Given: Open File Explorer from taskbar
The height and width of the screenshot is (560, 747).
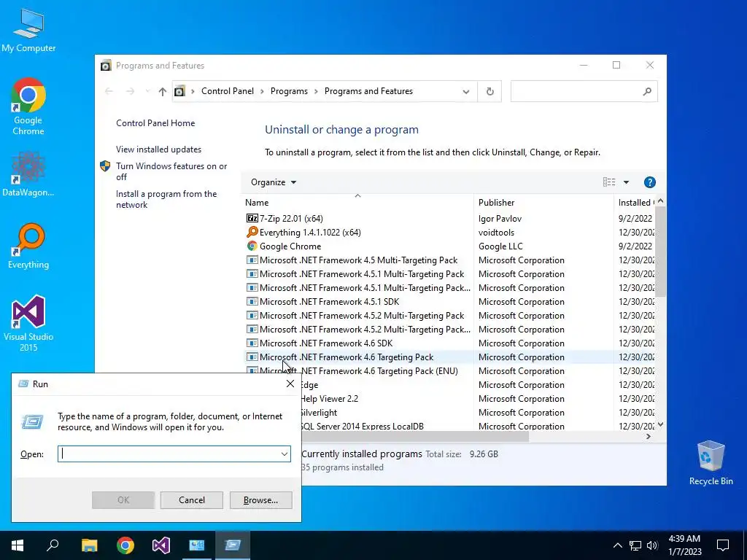Looking at the screenshot, I should click(89, 545).
